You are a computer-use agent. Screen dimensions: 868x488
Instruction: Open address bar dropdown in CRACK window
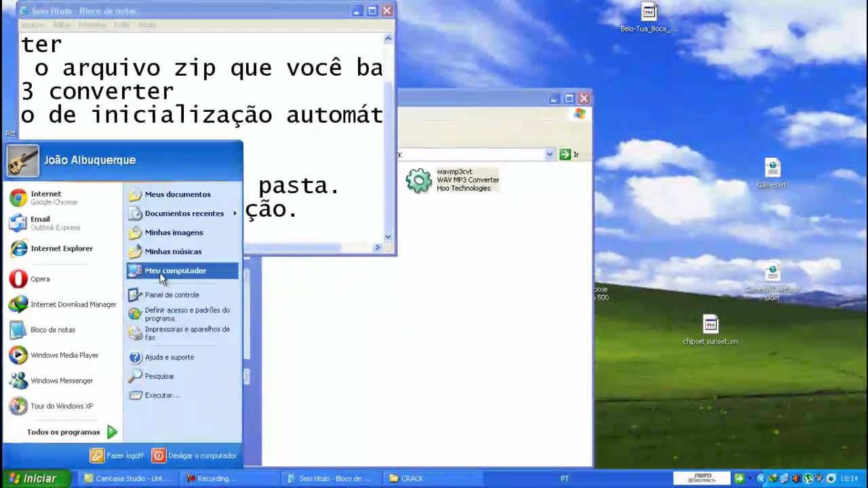pos(549,155)
